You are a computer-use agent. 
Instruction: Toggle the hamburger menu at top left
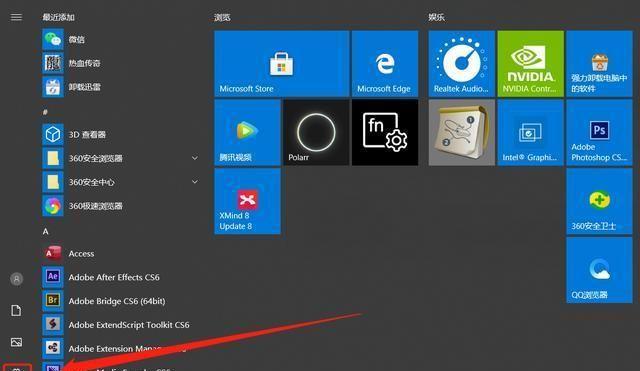(16, 17)
